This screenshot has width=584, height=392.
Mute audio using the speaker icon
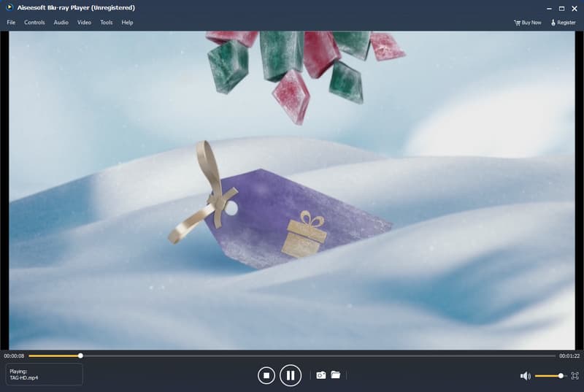point(525,376)
